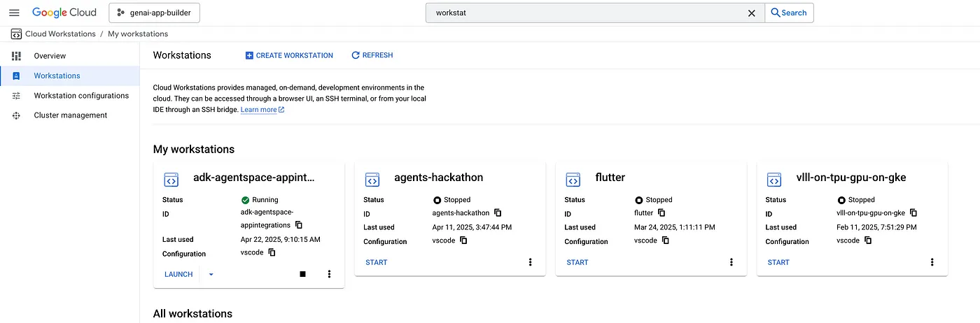Click REFRESH button
The width and height of the screenshot is (980, 323).
pos(372,55)
